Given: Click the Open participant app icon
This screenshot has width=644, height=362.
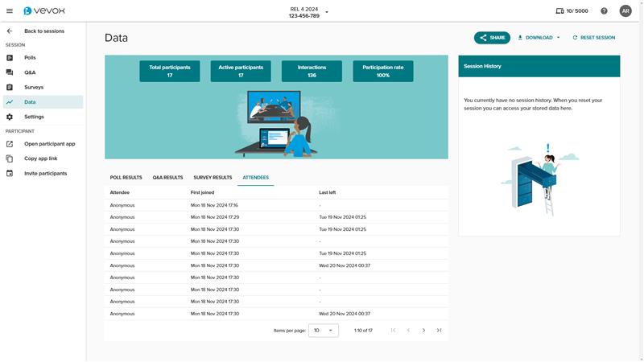Looking at the screenshot, I should point(10,144).
